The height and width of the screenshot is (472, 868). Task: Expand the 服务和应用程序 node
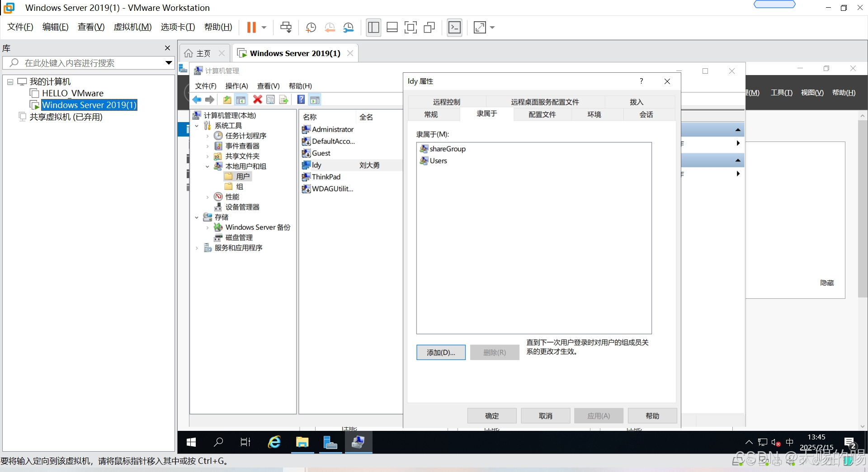pyautogui.click(x=197, y=248)
